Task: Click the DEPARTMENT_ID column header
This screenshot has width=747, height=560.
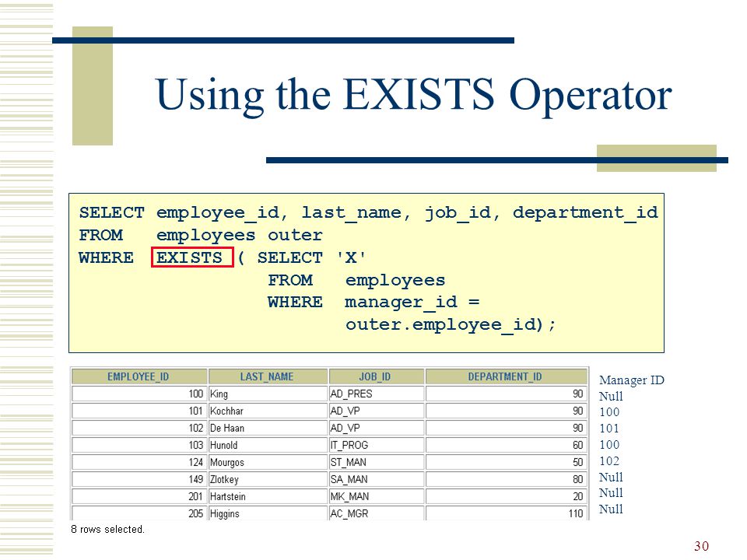Action: point(507,376)
